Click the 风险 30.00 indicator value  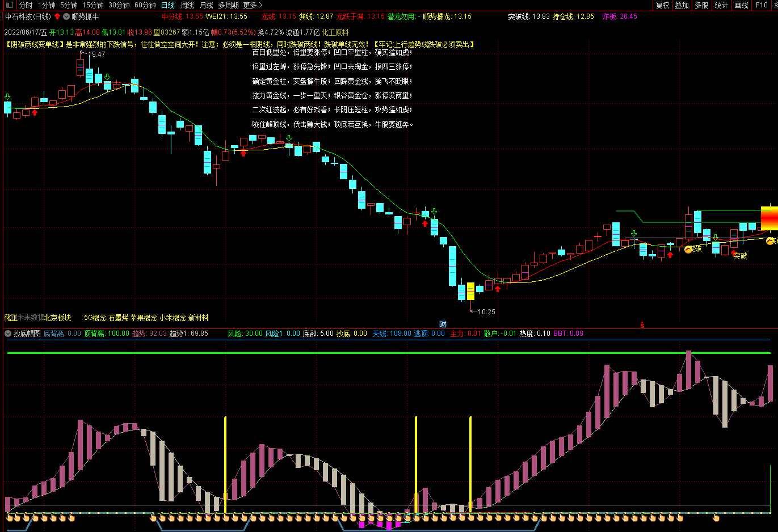point(245,333)
